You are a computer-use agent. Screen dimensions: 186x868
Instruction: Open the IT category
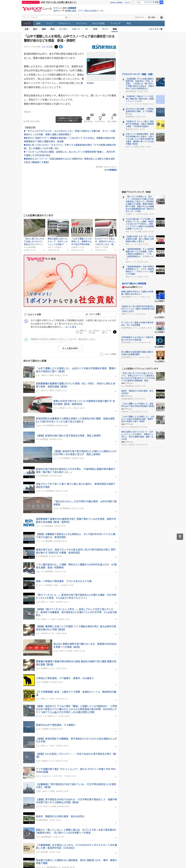coord(86,29)
